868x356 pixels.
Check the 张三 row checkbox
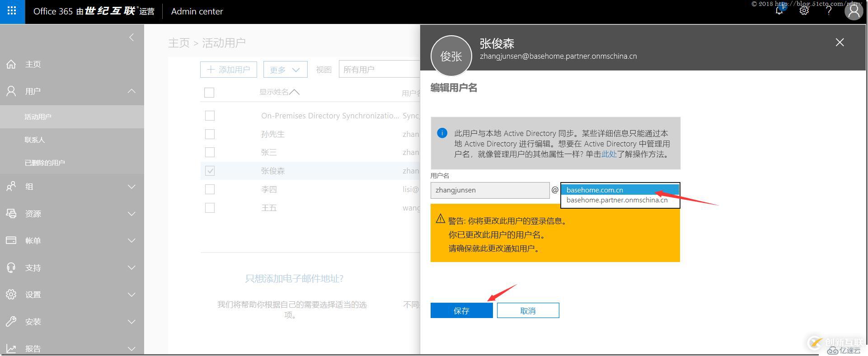click(210, 152)
